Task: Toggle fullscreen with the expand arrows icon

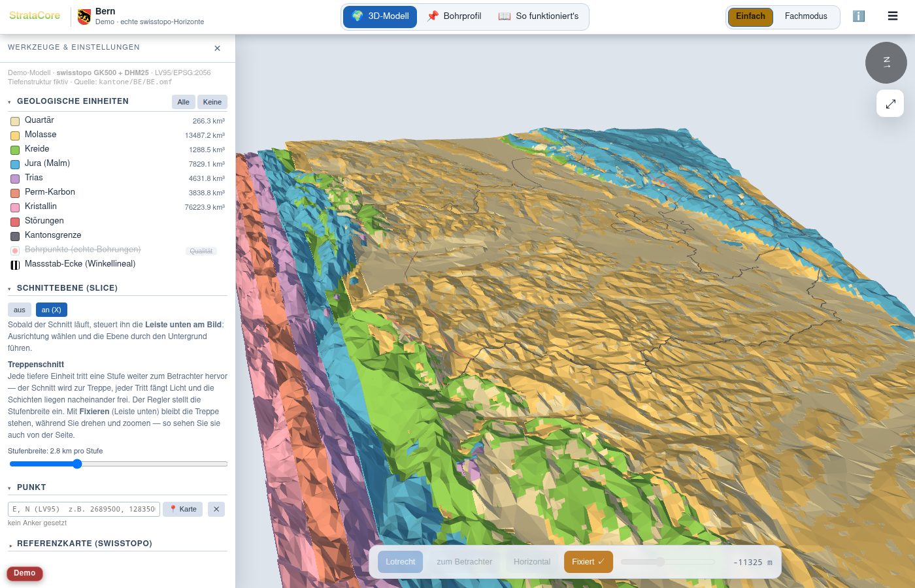Action: click(x=890, y=104)
